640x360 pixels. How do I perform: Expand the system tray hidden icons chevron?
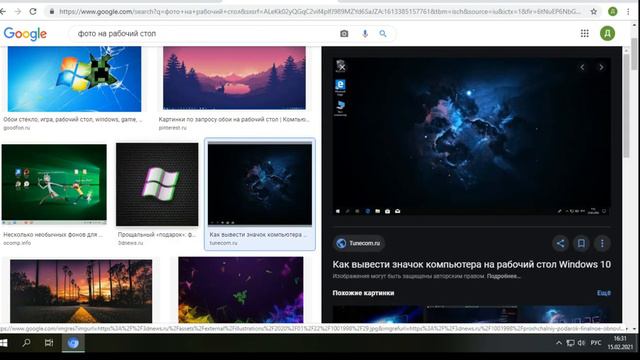(559, 343)
